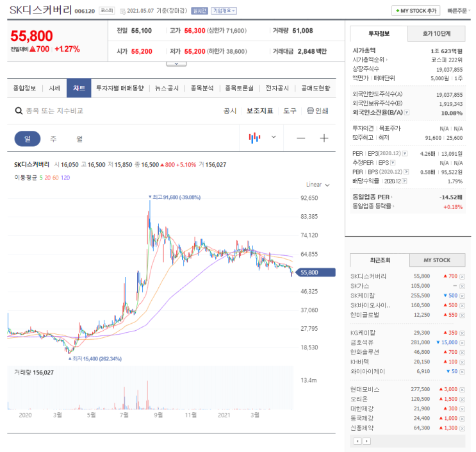The height and width of the screenshot is (452, 476).
Task: Go to previous page of recent list
Action: 357,441
